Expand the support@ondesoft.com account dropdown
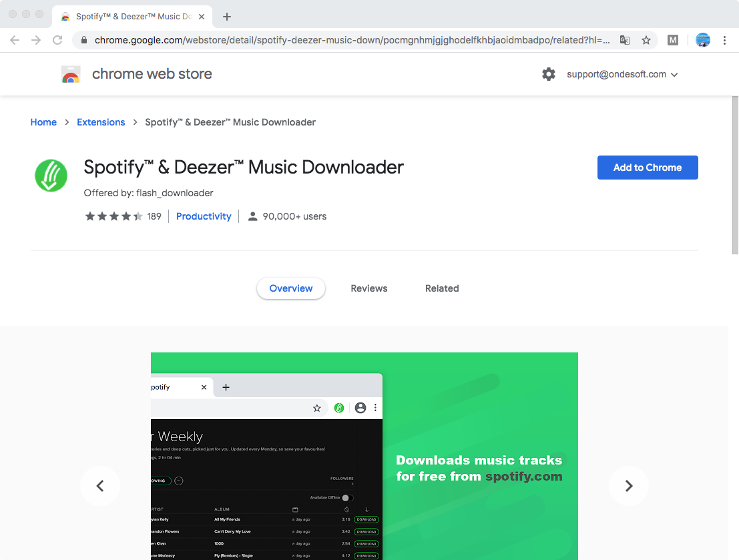Viewport: 739px width, 560px height. [x=622, y=75]
